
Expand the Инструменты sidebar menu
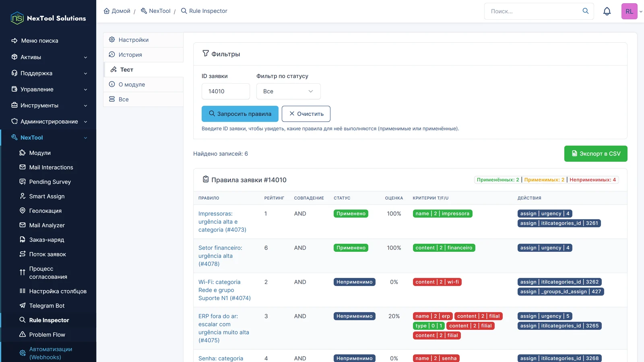pos(49,105)
